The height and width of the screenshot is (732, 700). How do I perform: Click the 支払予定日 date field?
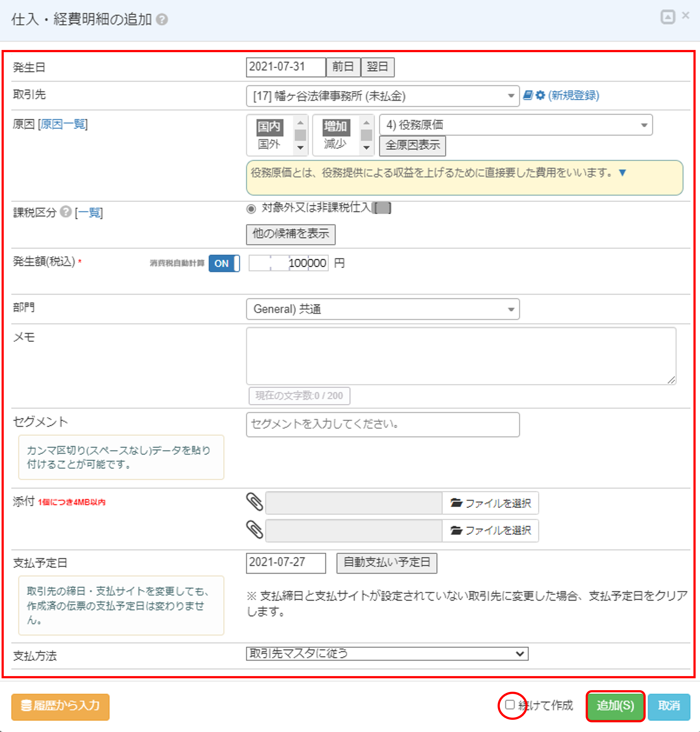click(286, 563)
